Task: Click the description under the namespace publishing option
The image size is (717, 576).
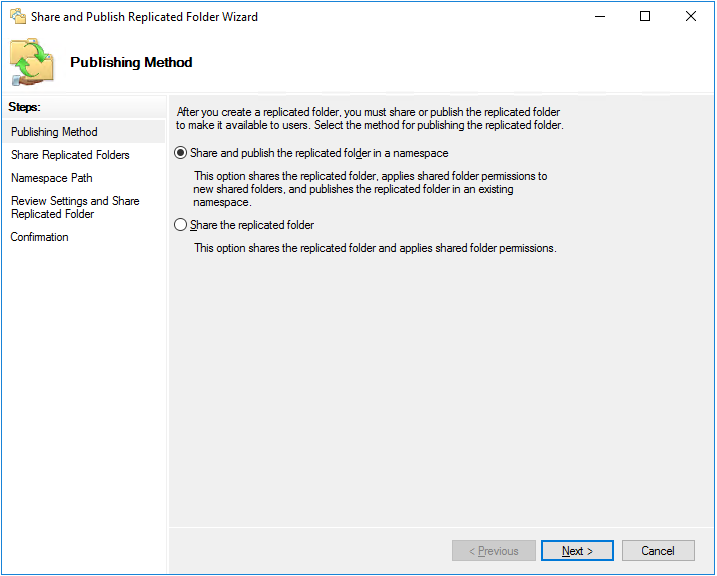Action: (370, 189)
